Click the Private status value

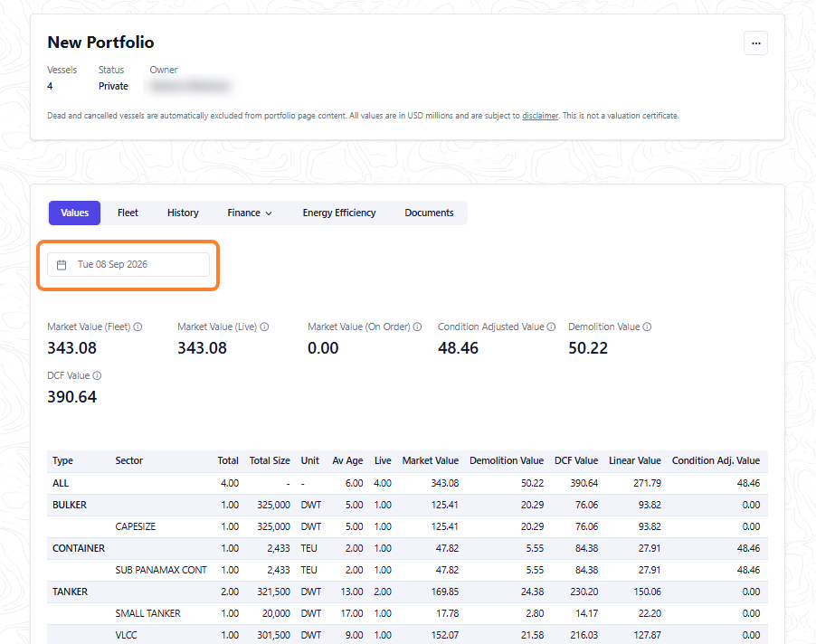point(113,86)
